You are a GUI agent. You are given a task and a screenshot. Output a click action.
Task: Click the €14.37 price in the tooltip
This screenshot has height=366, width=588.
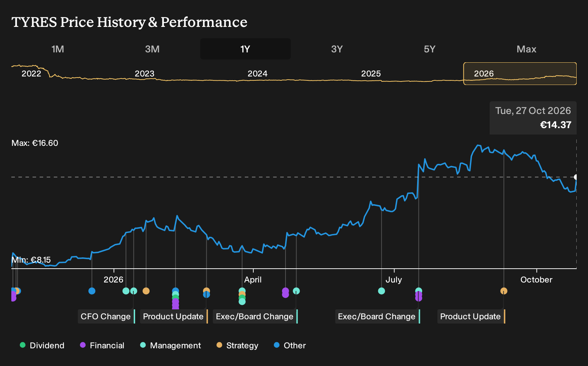555,125
